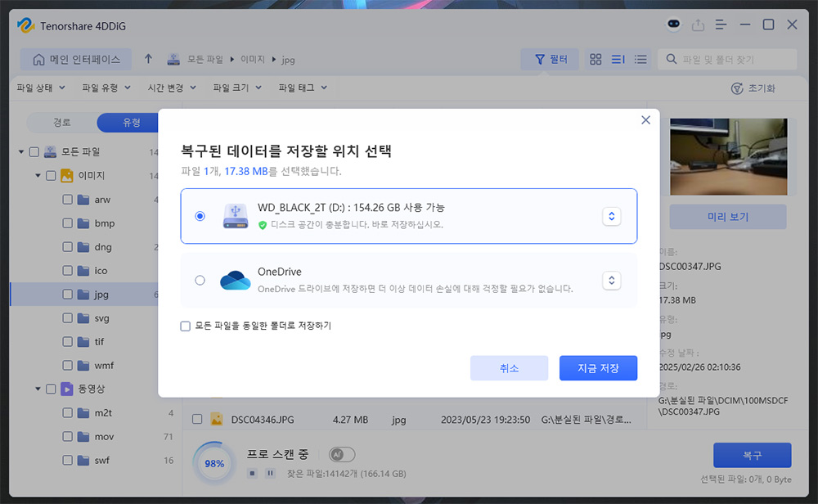818x504 pixels.
Task: Check the bmp folder checkbox
Action: click(x=67, y=223)
